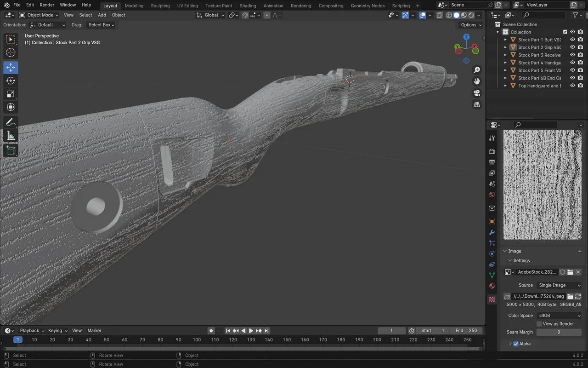Enable the View as Render checkbox
The image size is (588, 368).
(538, 324)
